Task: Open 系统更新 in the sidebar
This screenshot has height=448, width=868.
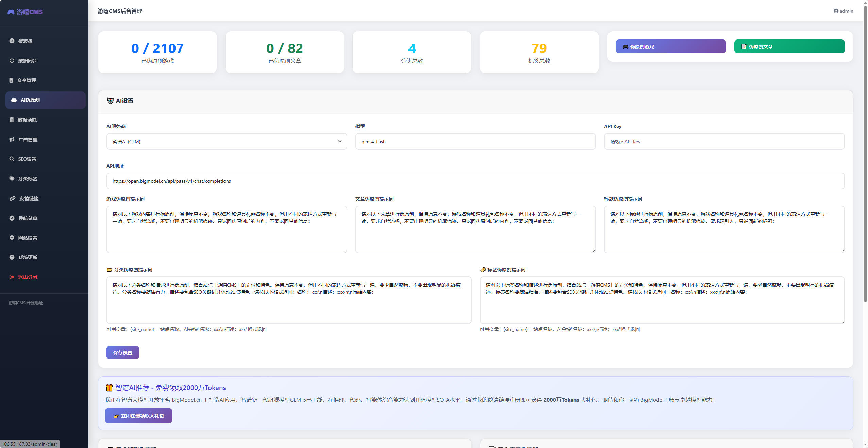Action: point(46,257)
